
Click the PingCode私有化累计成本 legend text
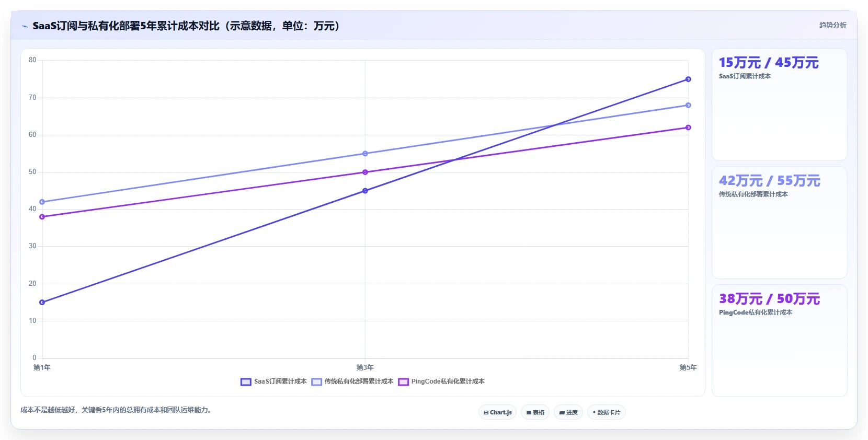pos(448,381)
